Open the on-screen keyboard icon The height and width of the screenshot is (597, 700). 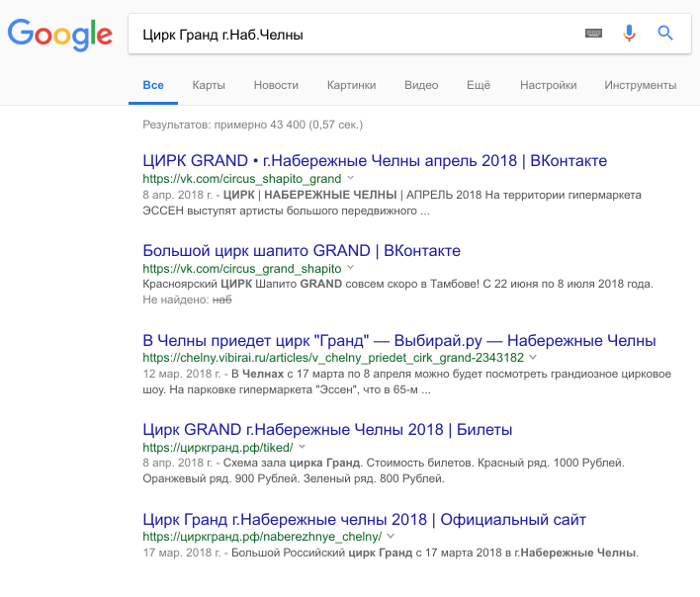pos(593,34)
